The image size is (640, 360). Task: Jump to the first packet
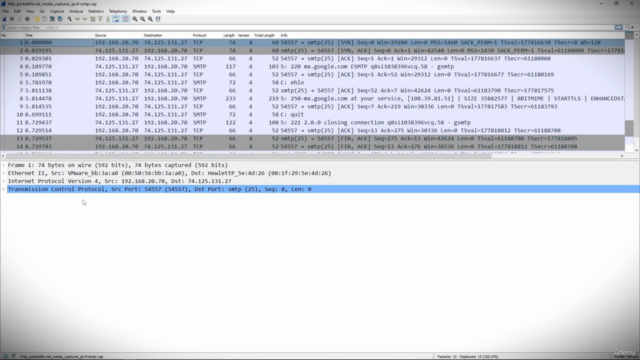pyautogui.click(x=100, y=19)
